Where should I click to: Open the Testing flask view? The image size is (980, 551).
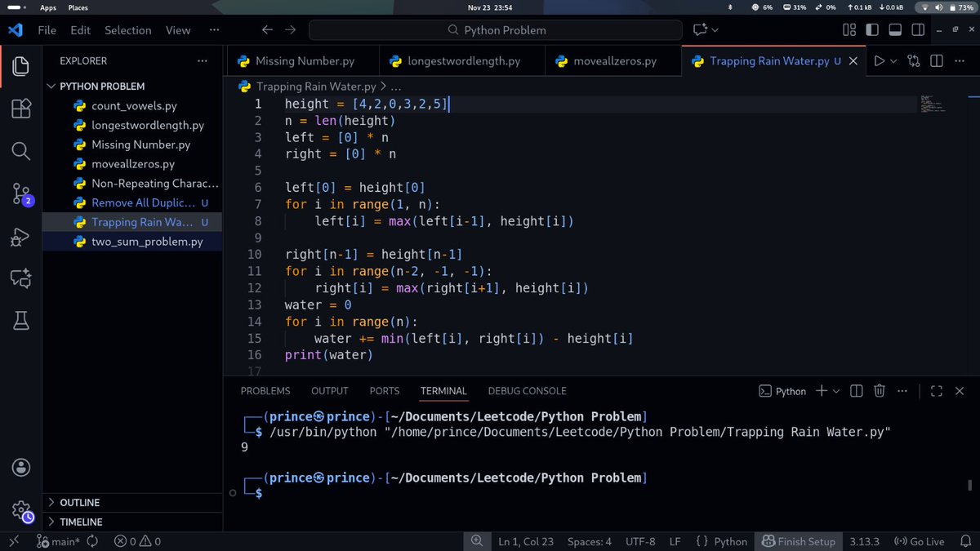coord(21,322)
